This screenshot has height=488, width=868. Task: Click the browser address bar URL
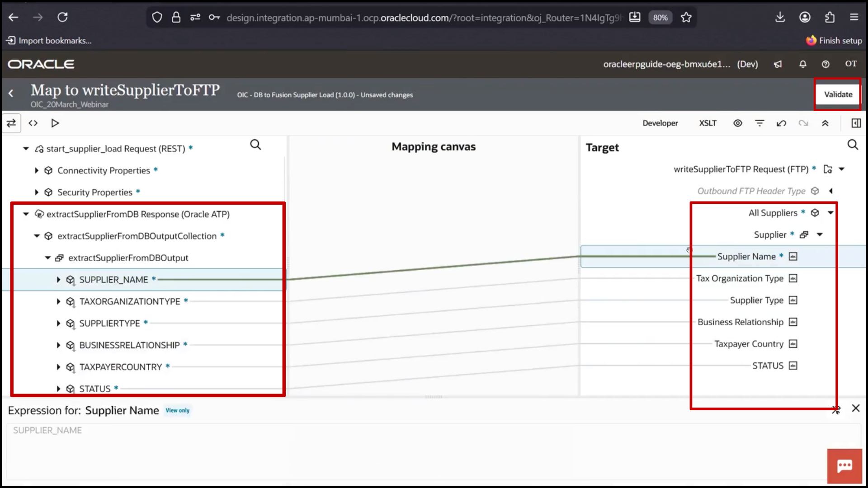[x=424, y=18]
